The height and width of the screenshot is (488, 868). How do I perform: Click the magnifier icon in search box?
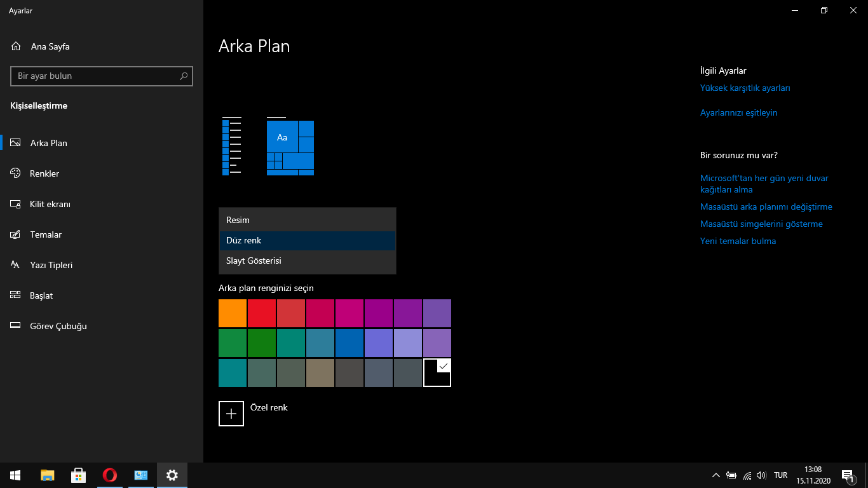[x=184, y=76]
